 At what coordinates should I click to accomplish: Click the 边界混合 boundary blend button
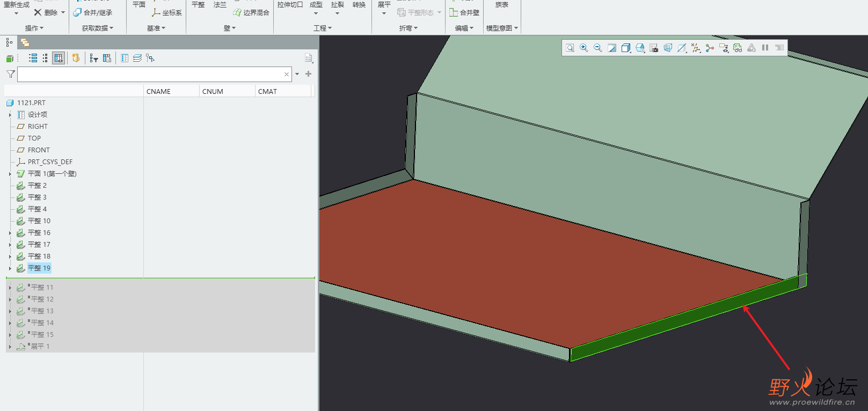pyautogui.click(x=251, y=12)
